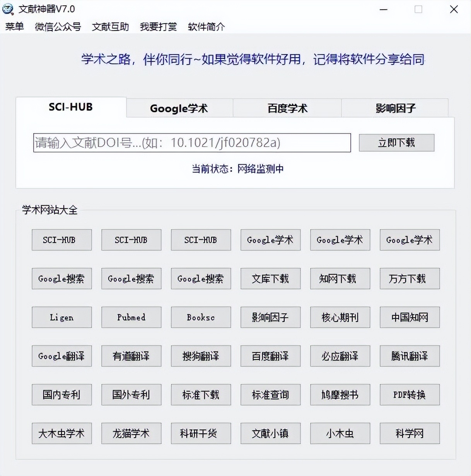The image size is (471, 476).
Task: Select the 影响因子 tab
Action: click(395, 108)
